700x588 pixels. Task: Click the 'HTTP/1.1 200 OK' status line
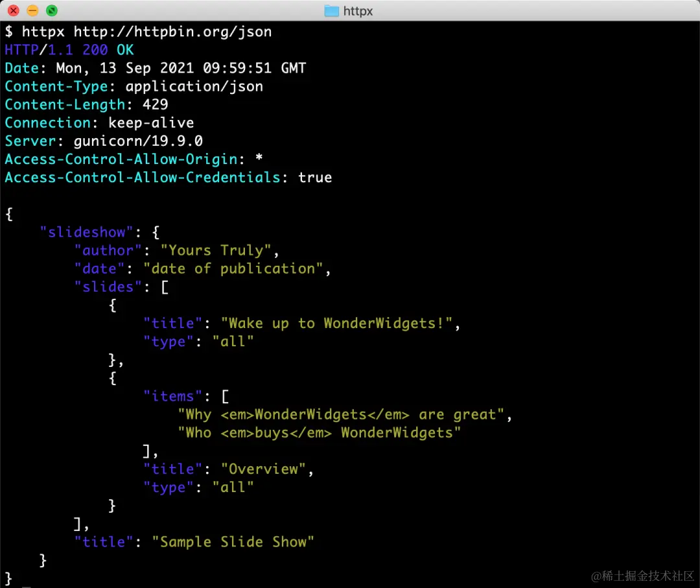click(69, 50)
